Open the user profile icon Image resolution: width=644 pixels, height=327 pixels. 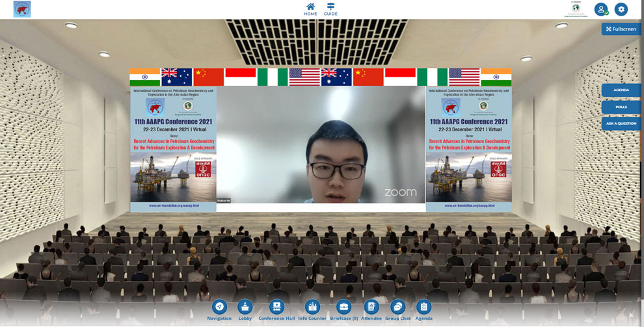[x=601, y=10]
